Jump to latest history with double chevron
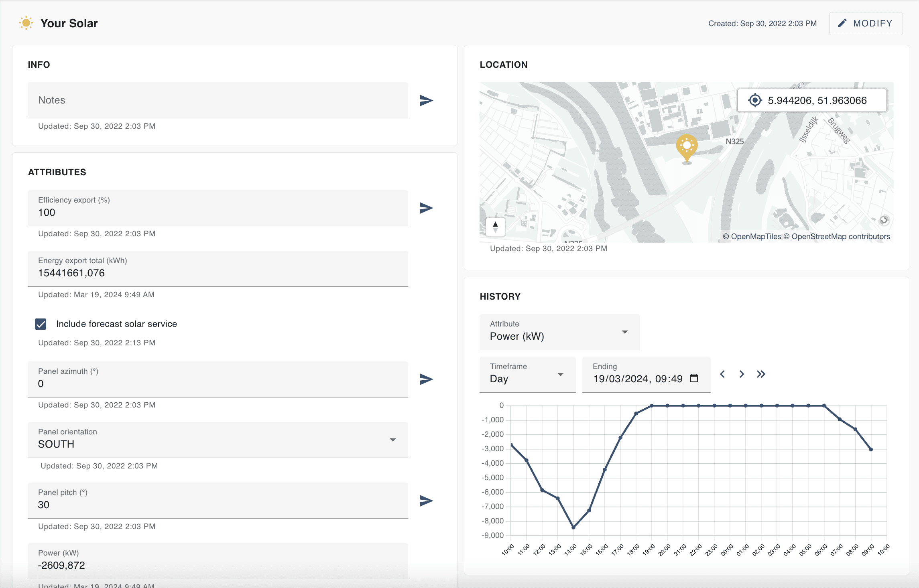919x588 pixels. click(761, 374)
